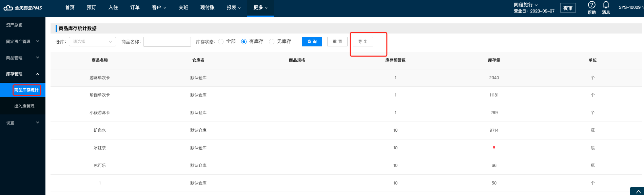Screen dimensions: 644x195
Task: Open 资产总览 in sidebar
Action: coord(14,25)
